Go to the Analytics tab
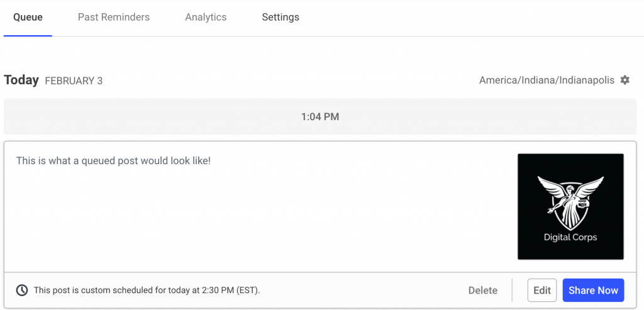Image resolution: width=644 pixels, height=310 pixels. 206,18
